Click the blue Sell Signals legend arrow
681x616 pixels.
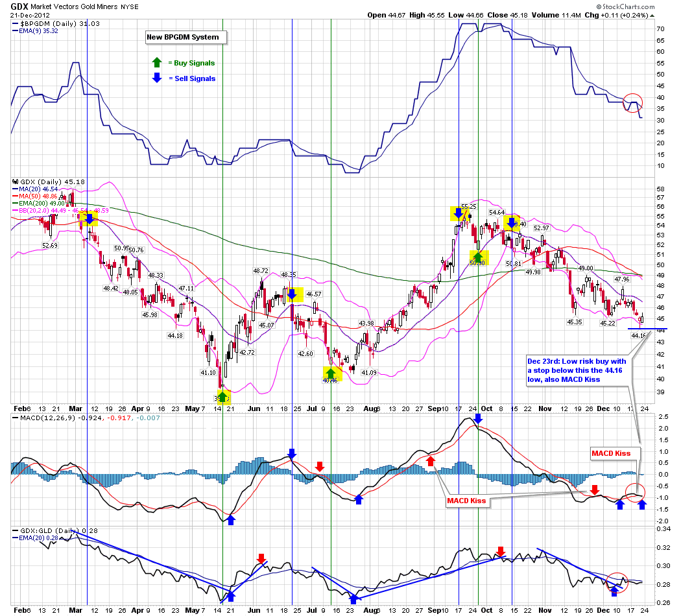[157, 78]
